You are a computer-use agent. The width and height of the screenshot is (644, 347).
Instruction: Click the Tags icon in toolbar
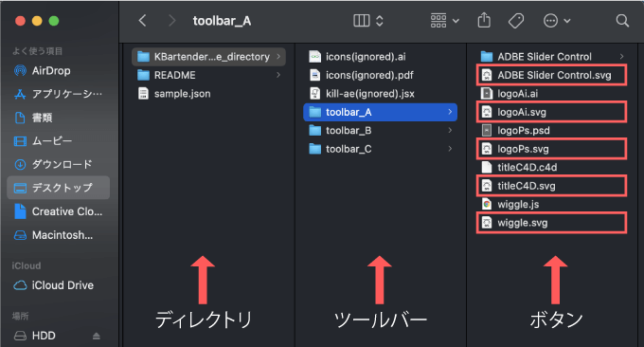coord(516,21)
